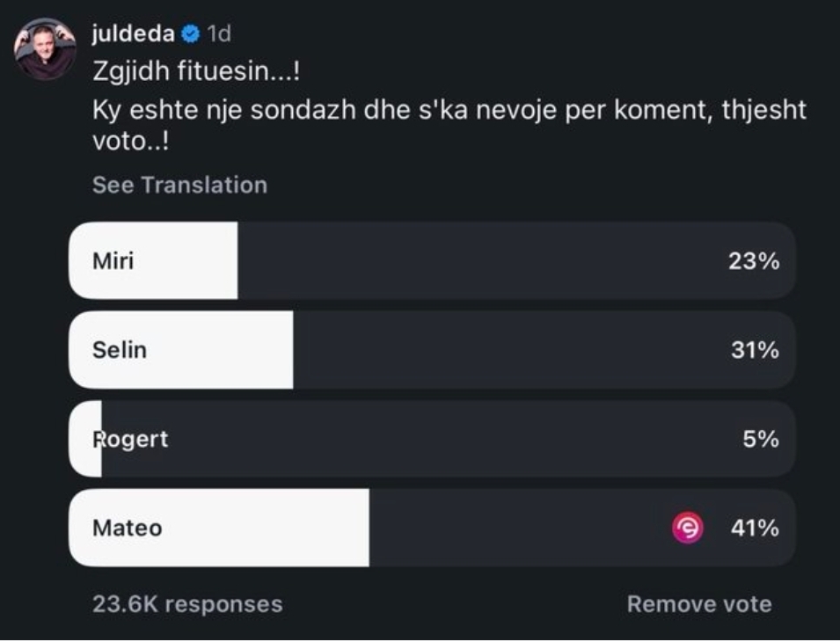Image resolution: width=840 pixels, height=642 pixels.
Task: Click the blue verified badge
Action: pyautogui.click(x=190, y=34)
